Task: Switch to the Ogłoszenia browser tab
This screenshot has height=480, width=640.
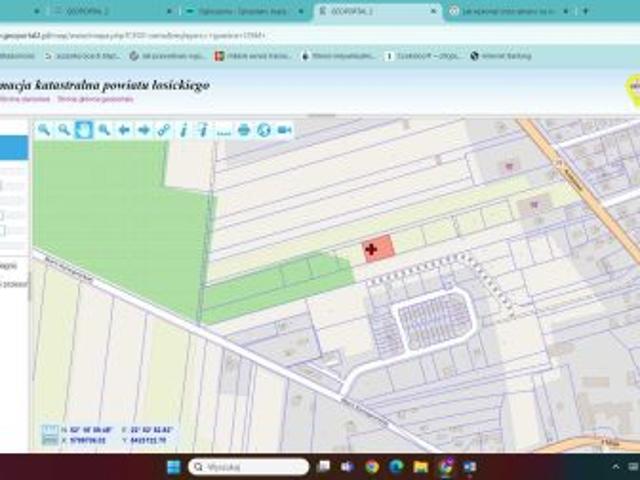Action: click(245, 11)
